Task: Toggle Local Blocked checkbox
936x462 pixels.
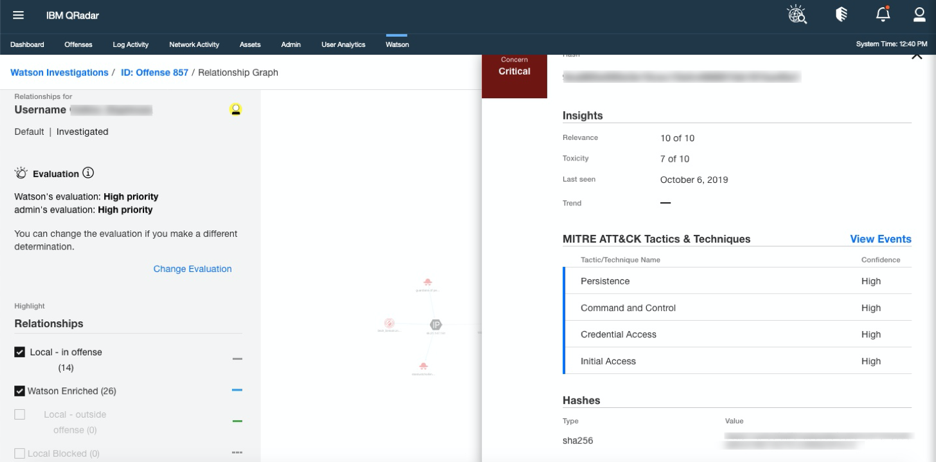Action: click(20, 454)
